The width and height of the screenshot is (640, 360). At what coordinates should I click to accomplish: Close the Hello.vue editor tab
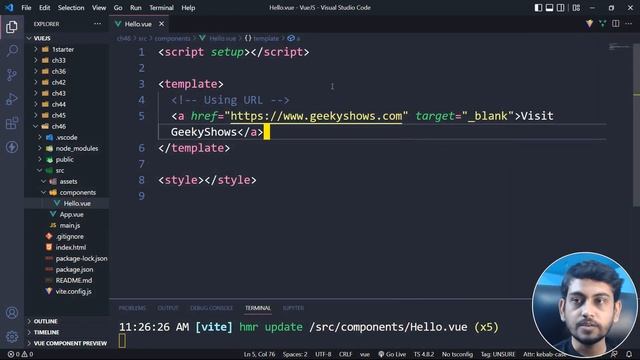162,24
